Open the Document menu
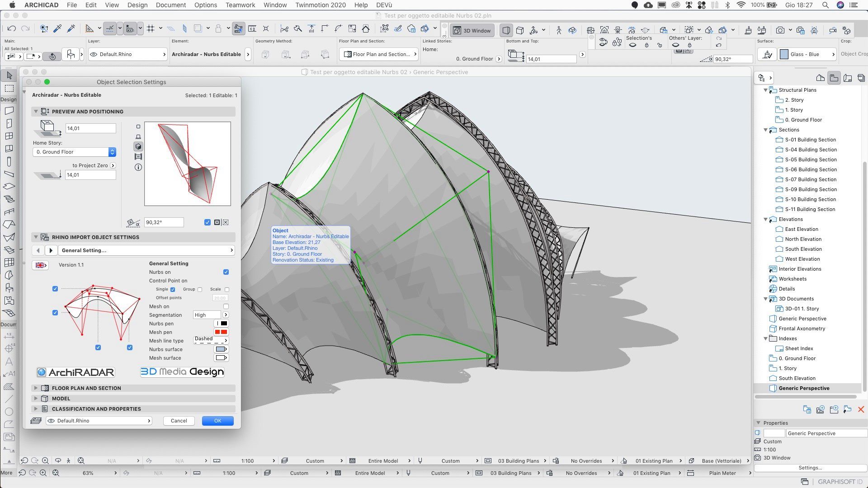This screenshot has height=488, width=868. click(x=170, y=5)
